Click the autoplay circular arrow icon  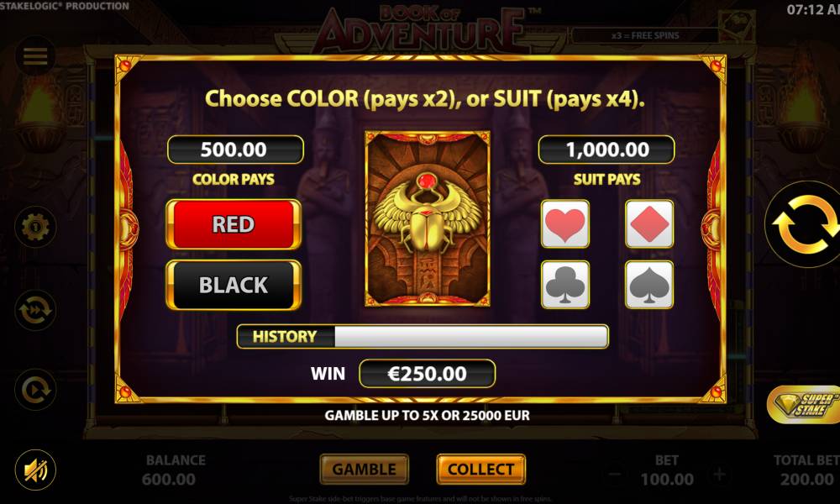pos(35,390)
